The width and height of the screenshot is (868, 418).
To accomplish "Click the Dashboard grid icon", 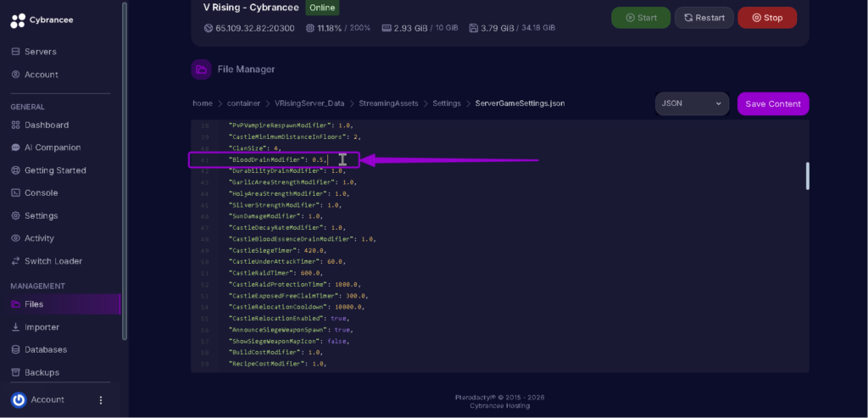I will [15, 125].
